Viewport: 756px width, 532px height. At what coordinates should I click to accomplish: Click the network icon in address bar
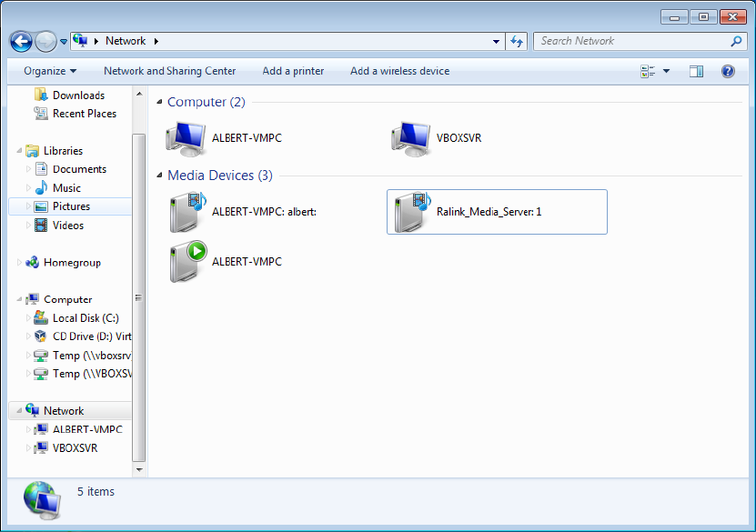click(x=81, y=41)
